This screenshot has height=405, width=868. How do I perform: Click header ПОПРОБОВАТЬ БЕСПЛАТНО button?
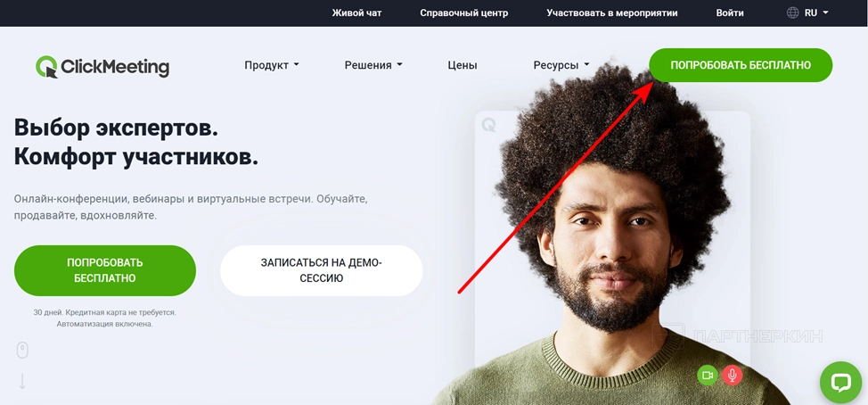(741, 65)
